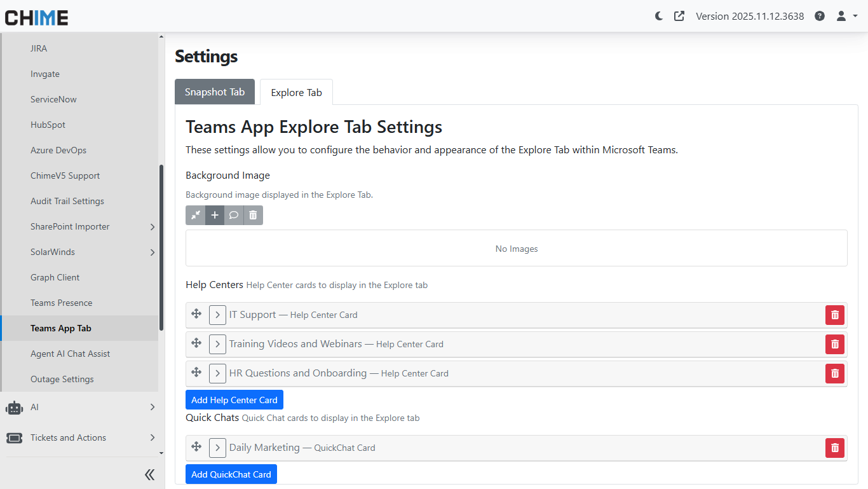868x489 pixels.
Task: Delete the IT Support help center card
Action: [835, 315]
